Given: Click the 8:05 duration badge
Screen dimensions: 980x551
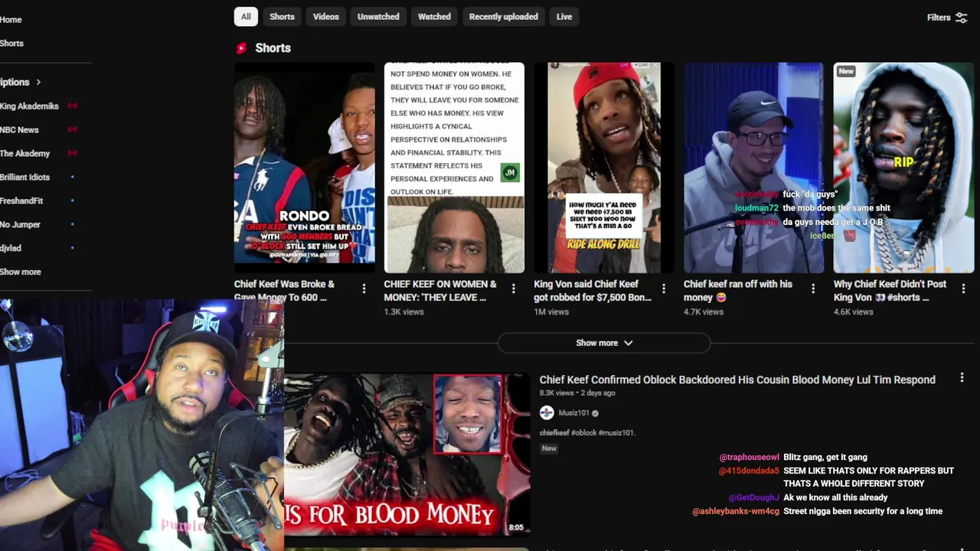Looking at the screenshot, I should 515,527.
